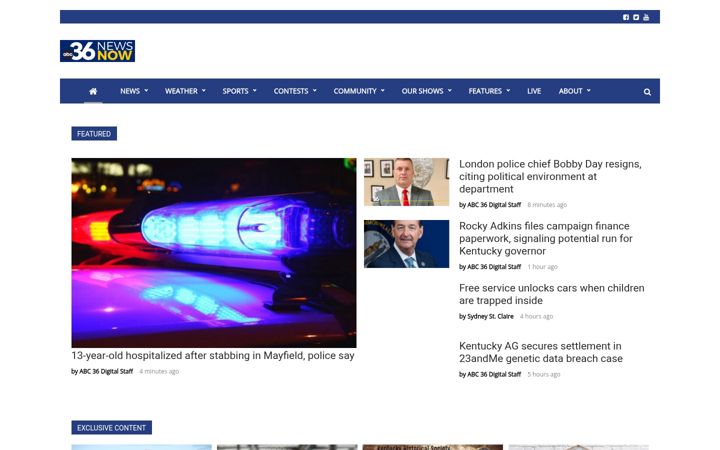This screenshot has width=720, height=450.
Task: Select the Exclusive Content section label
Action: [112, 428]
